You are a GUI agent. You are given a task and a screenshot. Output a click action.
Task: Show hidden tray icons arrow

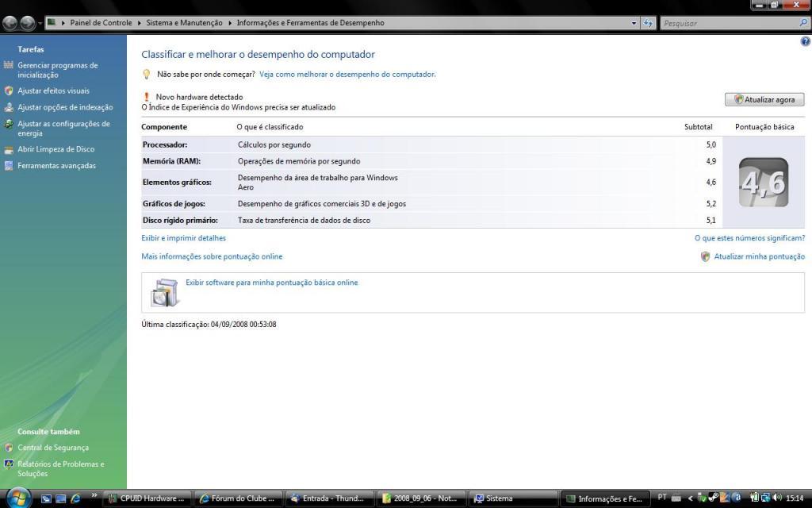pyautogui.click(x=690, y=498)
